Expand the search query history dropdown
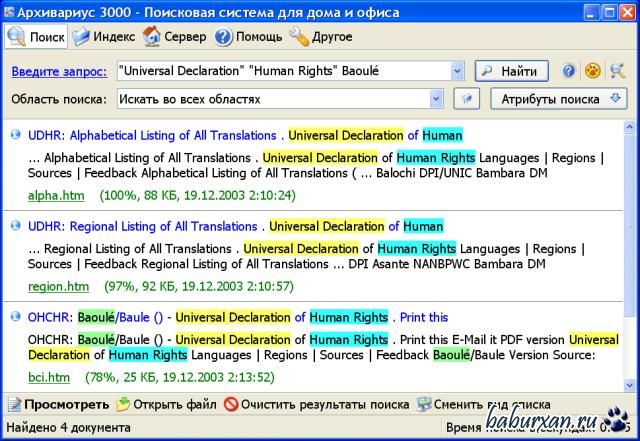This screenshot has width=640, height=441. click(x=456, y=71)
